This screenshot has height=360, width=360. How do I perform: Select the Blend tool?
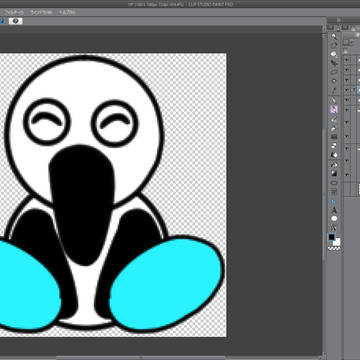tap(334, 155)
